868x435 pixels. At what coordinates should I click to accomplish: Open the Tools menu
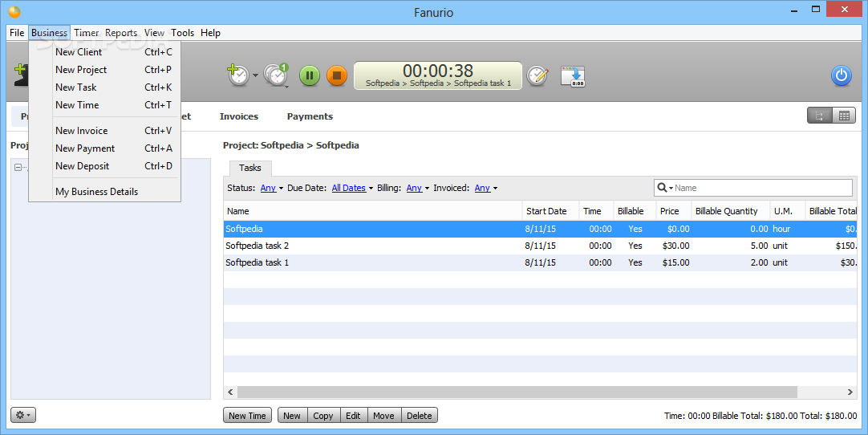click(182, 33)
